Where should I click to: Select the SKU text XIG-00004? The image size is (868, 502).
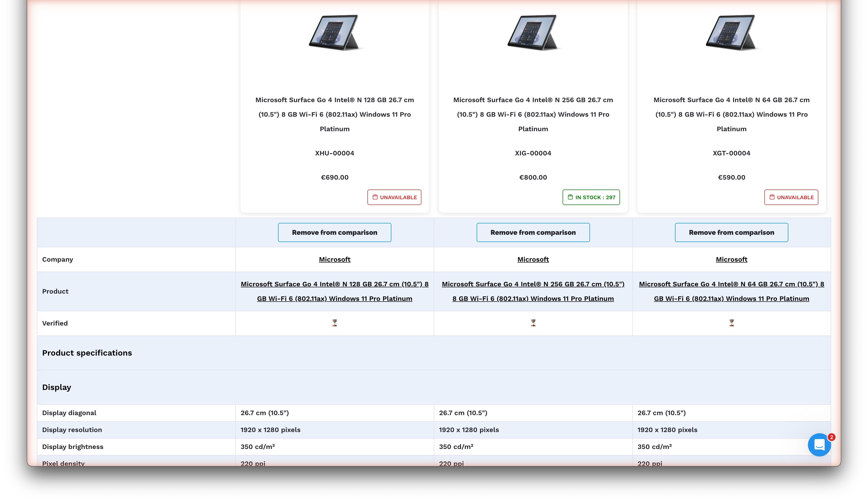533,153
